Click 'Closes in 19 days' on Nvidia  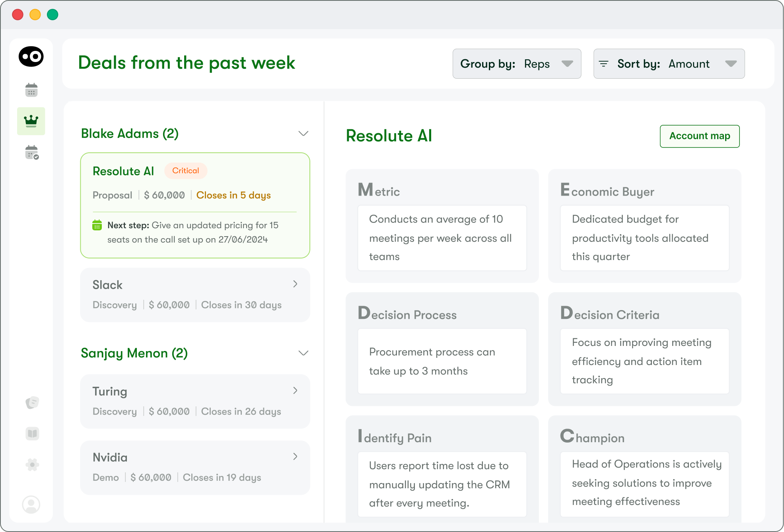pyautogui.click(x=222, y=478)
